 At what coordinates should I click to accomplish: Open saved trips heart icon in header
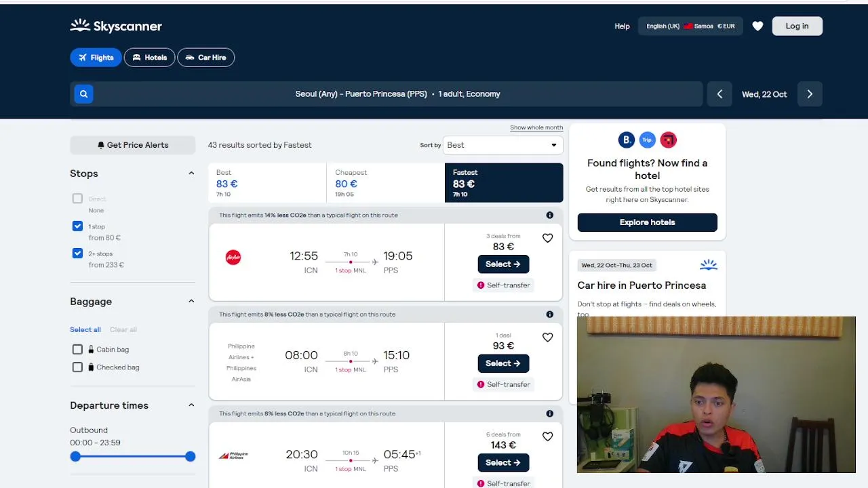click(x=757, y=26)
